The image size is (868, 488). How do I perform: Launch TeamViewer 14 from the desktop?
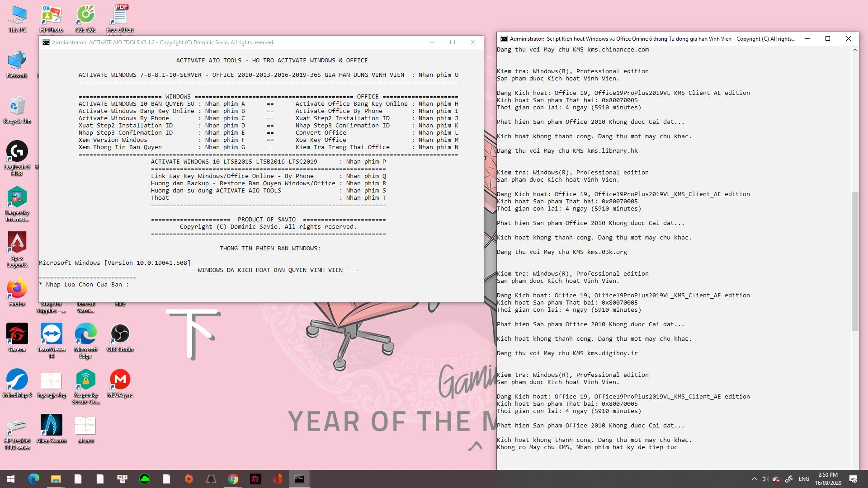click(52, 334)
